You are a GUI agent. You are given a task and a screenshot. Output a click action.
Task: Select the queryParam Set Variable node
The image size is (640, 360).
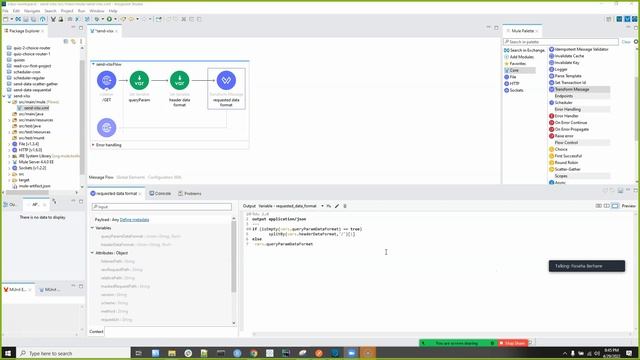click(139, 80)
